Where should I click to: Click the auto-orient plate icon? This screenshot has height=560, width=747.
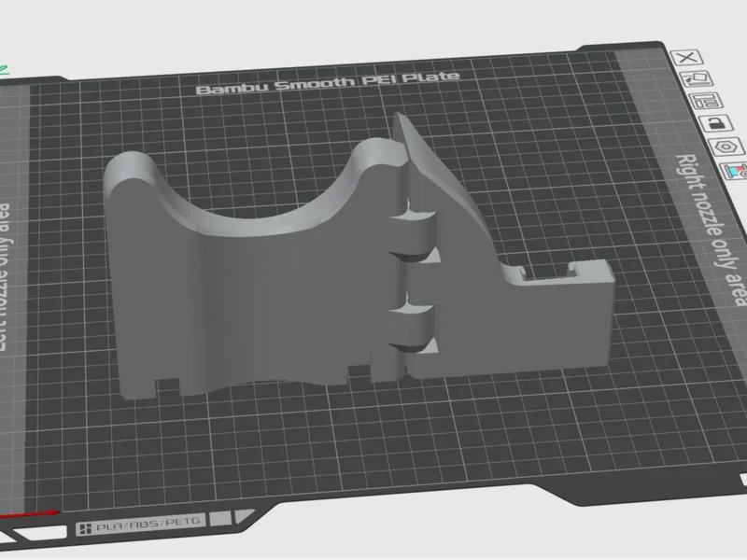point(696,78)
